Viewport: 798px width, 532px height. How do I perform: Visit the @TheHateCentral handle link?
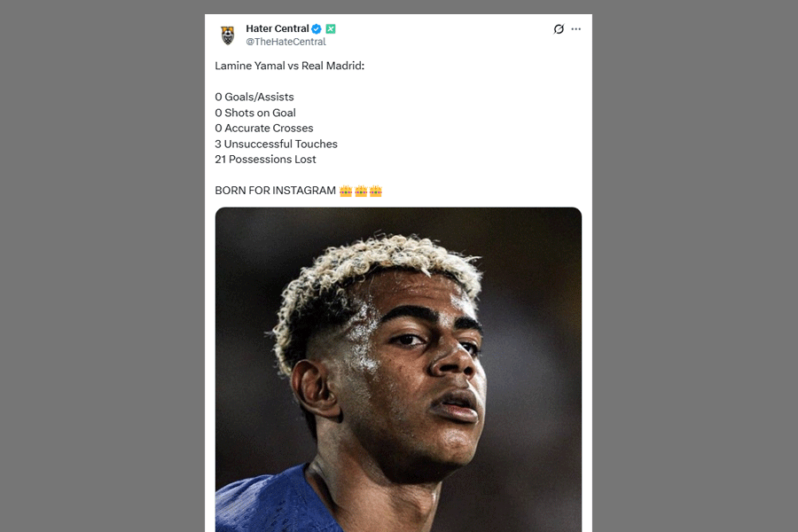[x=286, y=42]
